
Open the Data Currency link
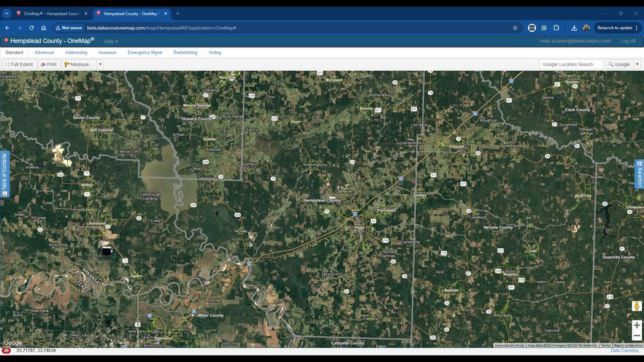point(624,350)
